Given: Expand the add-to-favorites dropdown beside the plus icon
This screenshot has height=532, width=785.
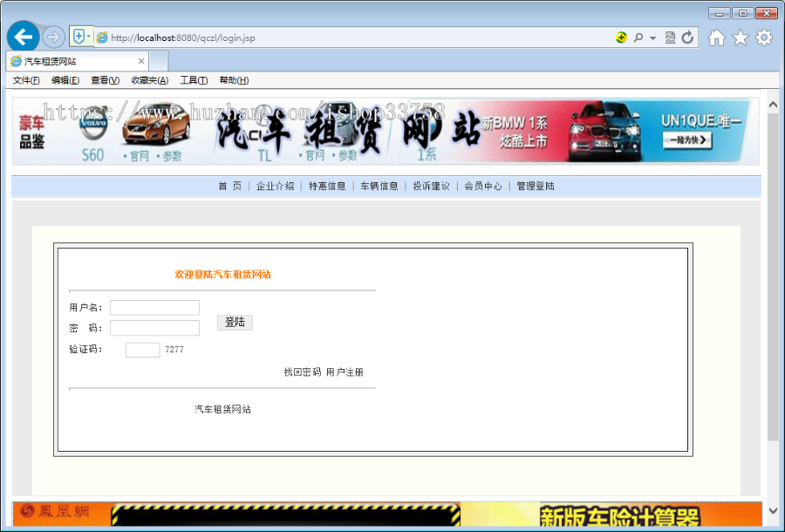Looking at the screenshot, I should tap(87, 36).
